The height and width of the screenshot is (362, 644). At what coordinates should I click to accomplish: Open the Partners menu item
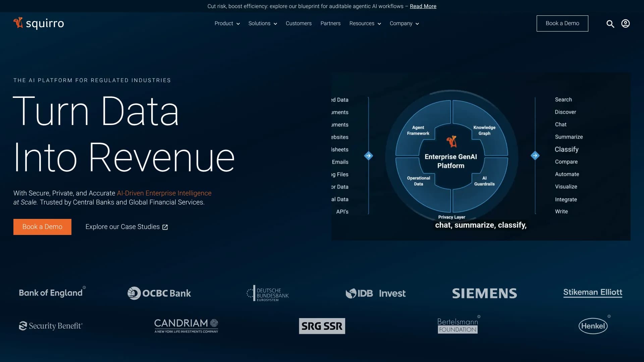click(x=330, y=23)
